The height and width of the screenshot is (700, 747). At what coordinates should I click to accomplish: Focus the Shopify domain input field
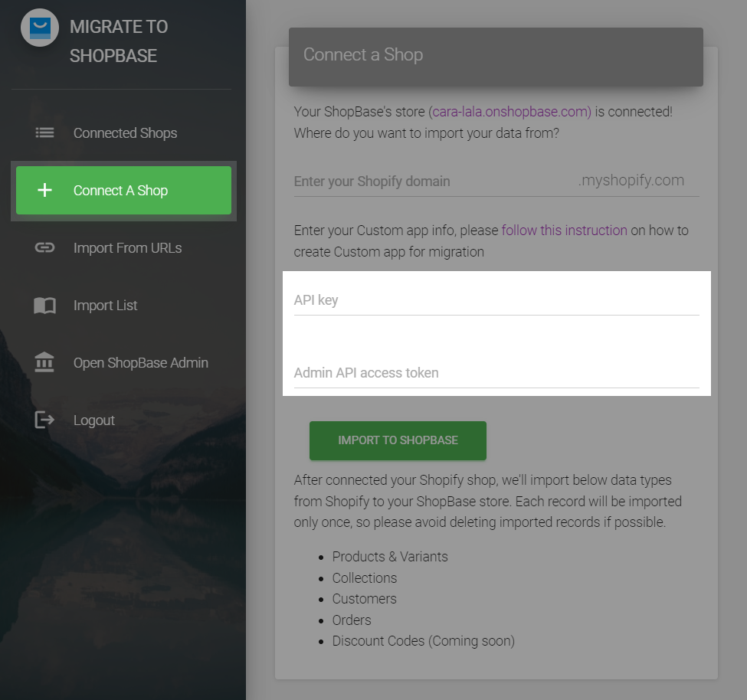coord(434,182)
